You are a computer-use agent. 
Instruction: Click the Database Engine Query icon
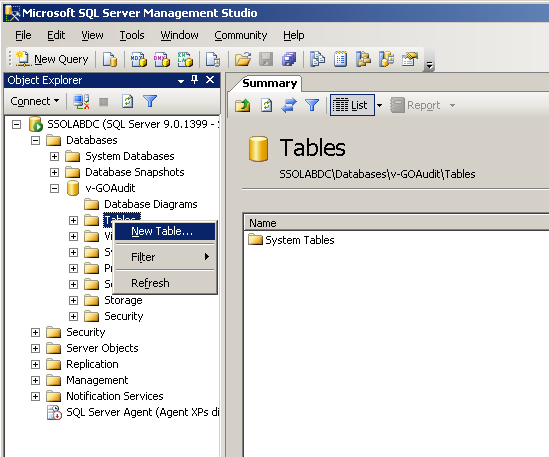(x=110, y=59)
